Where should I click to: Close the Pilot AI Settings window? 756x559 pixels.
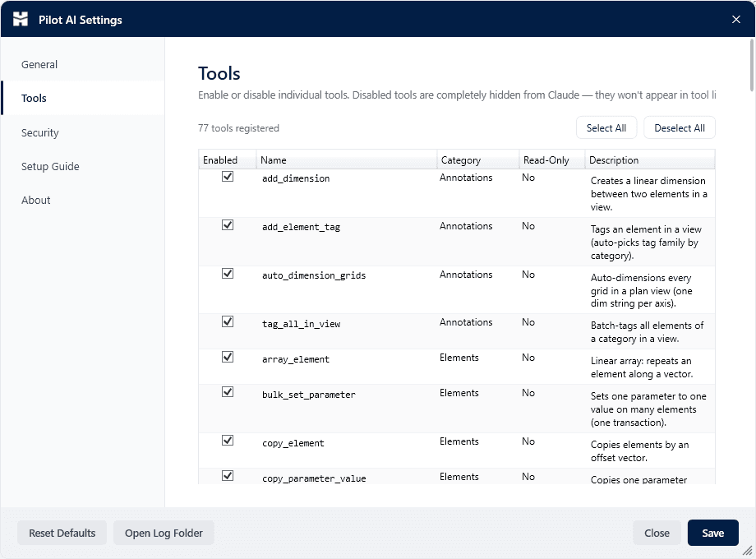tap(735, 19)
